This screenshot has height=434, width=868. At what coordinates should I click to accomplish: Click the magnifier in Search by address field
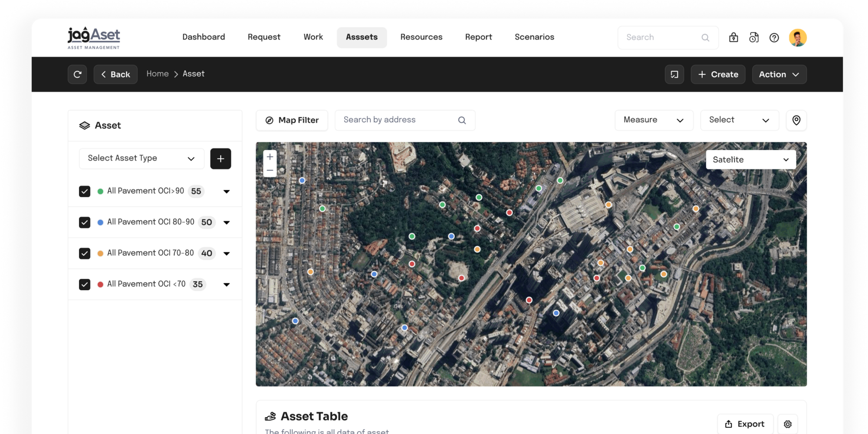click(x=462, y=120)
